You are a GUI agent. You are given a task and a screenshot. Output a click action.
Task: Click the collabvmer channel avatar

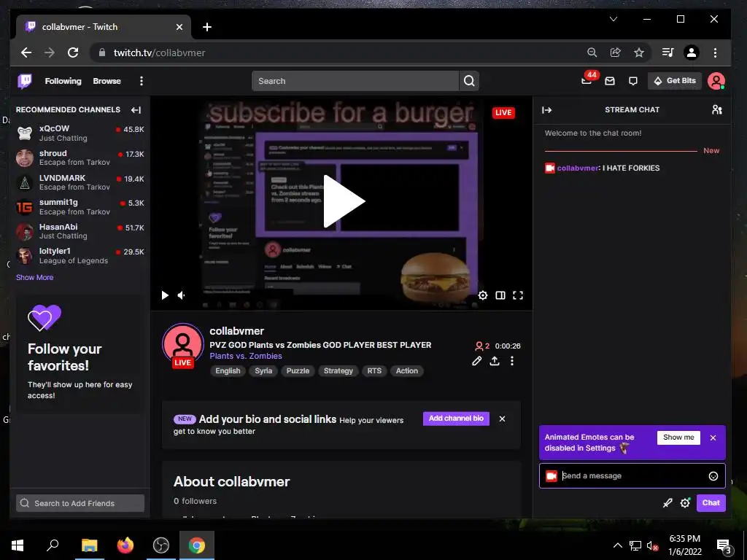(183, 345)
